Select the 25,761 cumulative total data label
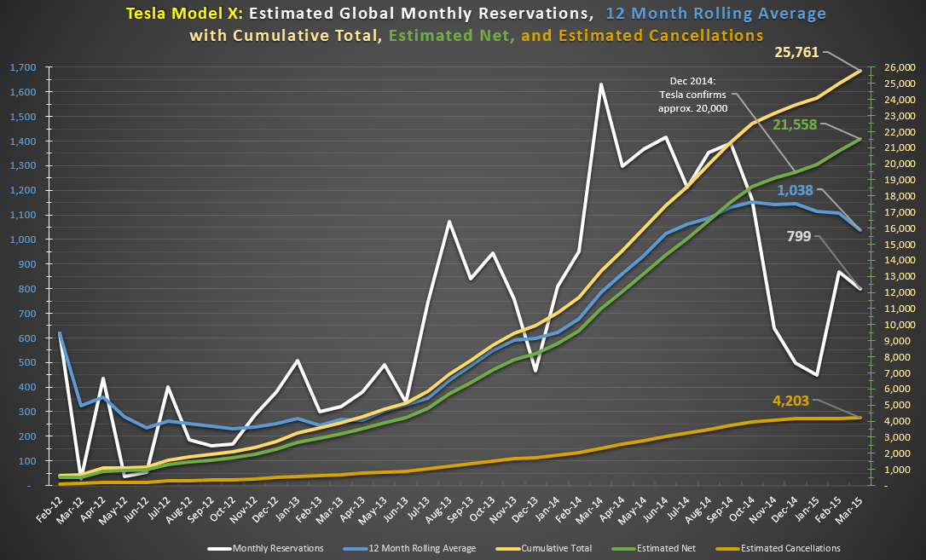Viewport: 926px width, 560px height. pos(796,52)
